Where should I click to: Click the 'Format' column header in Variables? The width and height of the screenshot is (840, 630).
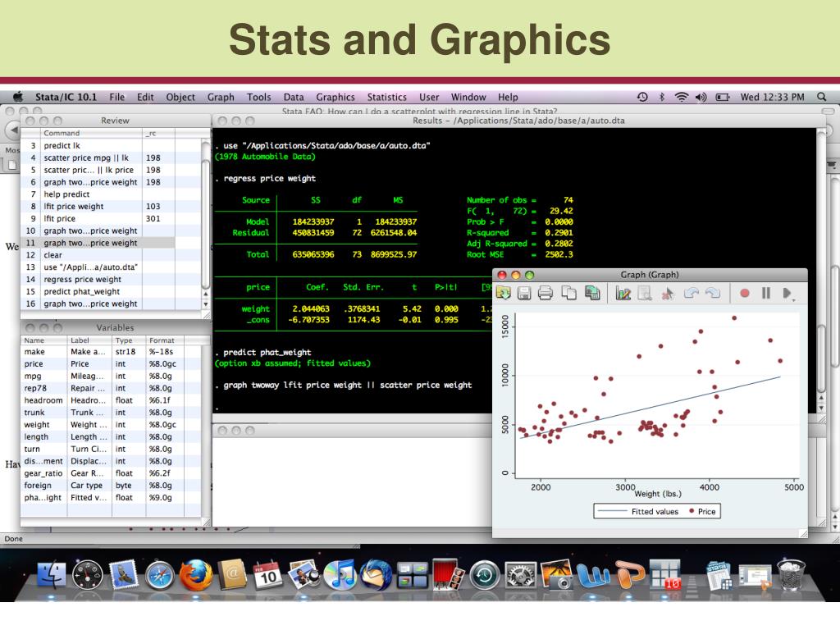165,340
